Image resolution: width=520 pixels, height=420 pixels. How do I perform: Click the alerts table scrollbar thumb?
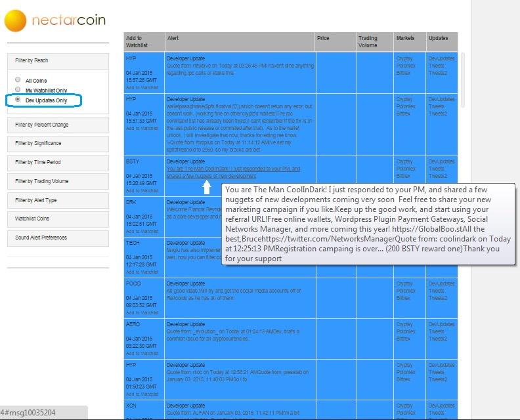point(463,79)
